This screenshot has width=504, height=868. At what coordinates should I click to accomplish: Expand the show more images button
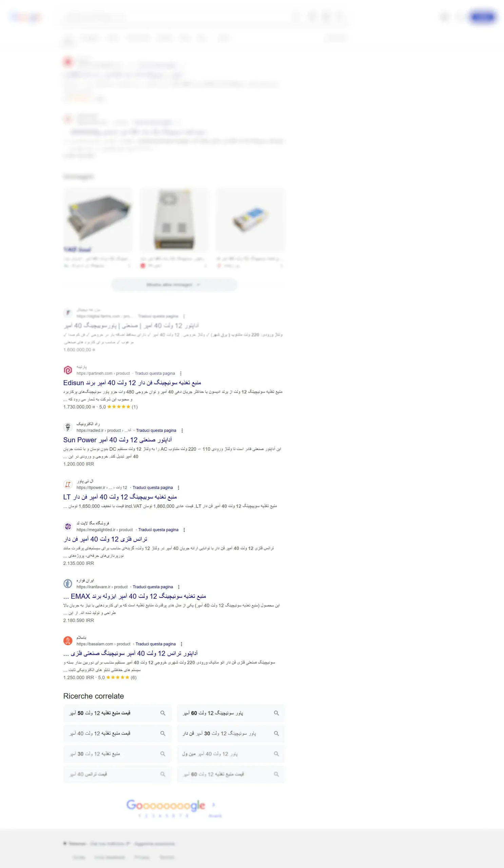[174, 285]
